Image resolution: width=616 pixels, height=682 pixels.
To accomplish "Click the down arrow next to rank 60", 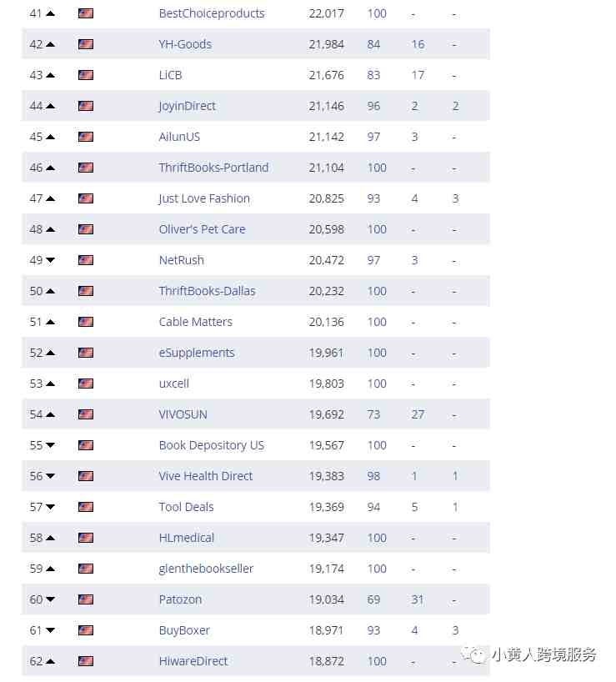I will [50, 599].
